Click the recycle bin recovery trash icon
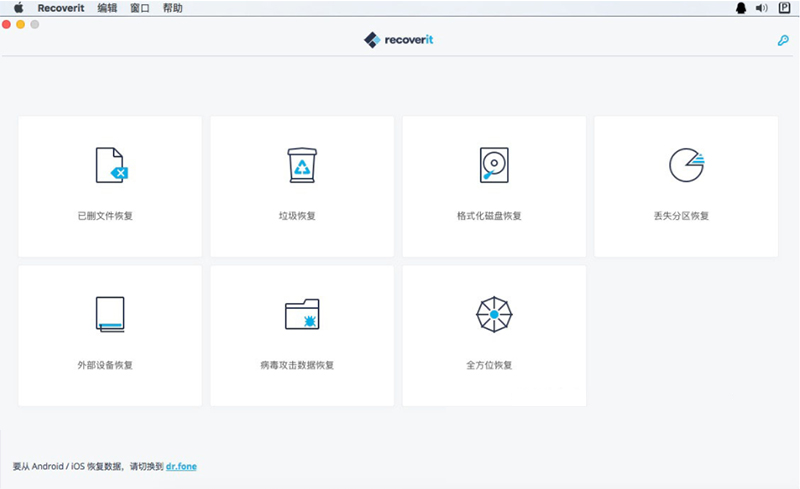Screen dimensions: 800x489 [x=302, y=165]
